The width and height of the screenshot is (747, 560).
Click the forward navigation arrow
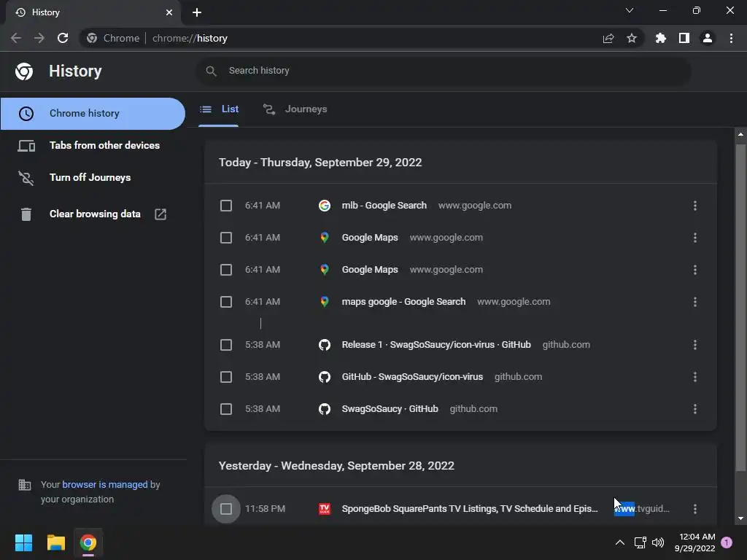[39, 38]
